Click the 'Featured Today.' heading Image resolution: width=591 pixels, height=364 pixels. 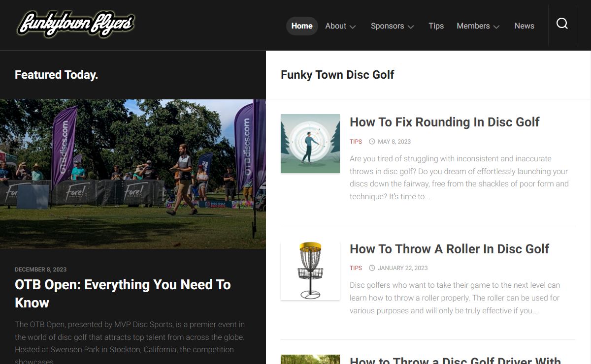pyautogui.click(x=57, y=75)
